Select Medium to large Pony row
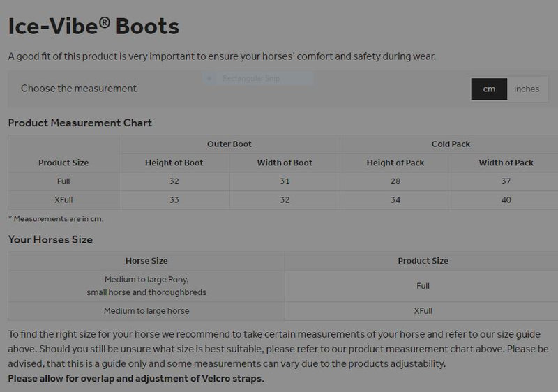Image resolution: width=558 pixels, height=392 pixels. [x=283, y=286]
